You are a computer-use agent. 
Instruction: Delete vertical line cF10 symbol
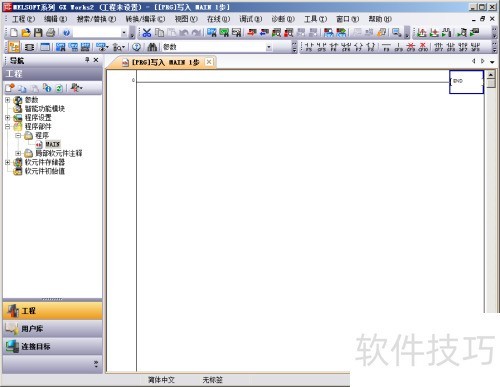pos(423,47)
